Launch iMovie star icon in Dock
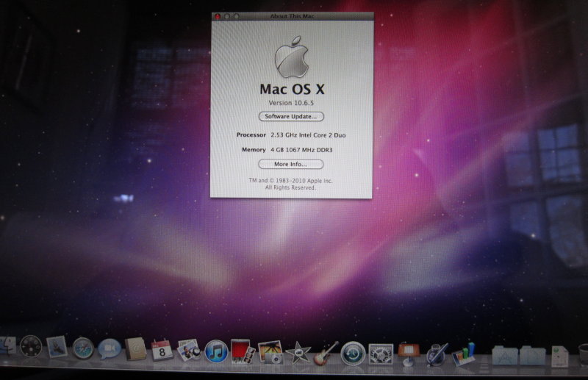Image resolution: width=588 pixels, height=380 pixels. (298, 353)
